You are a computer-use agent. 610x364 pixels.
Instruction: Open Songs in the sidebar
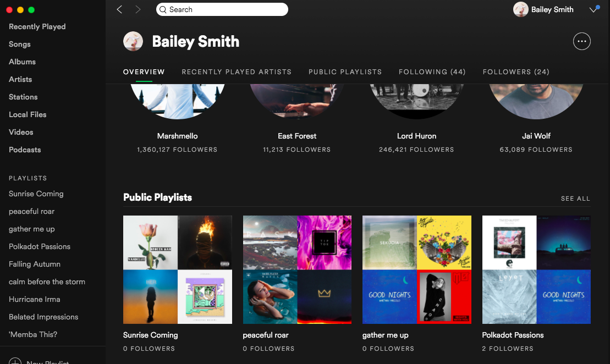[x=20, y=45]
